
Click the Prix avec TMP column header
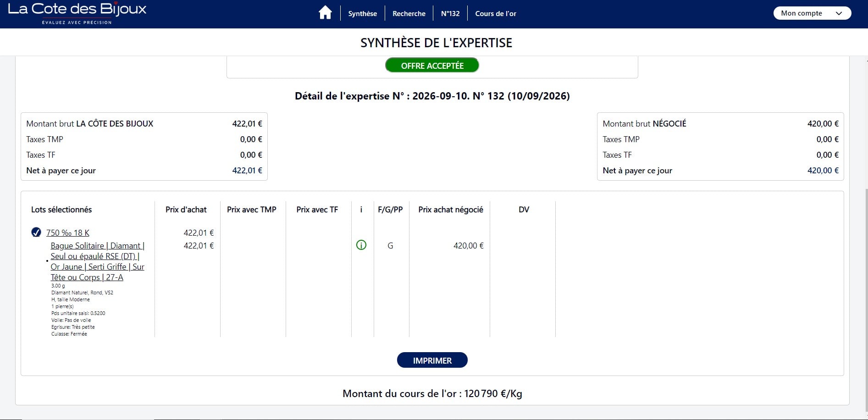[252, 210]
